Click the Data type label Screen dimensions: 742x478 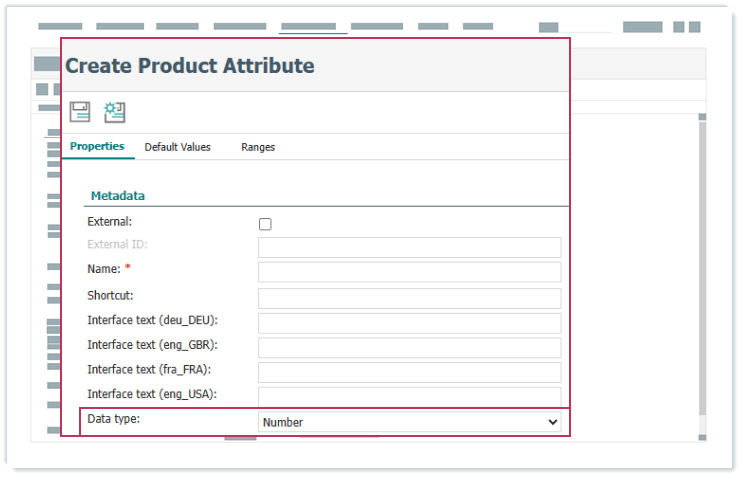[114, 419]
